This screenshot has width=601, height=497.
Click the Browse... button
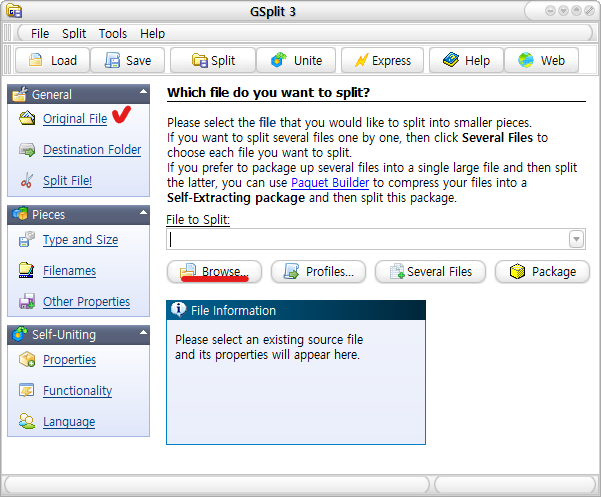[215, 272]
